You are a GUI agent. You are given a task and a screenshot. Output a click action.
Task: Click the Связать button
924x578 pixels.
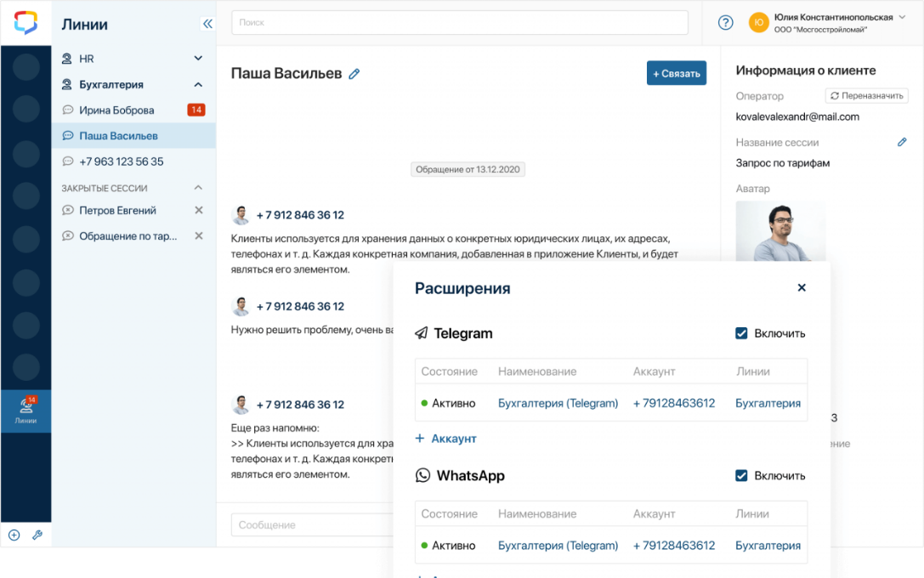coord(676,74)
